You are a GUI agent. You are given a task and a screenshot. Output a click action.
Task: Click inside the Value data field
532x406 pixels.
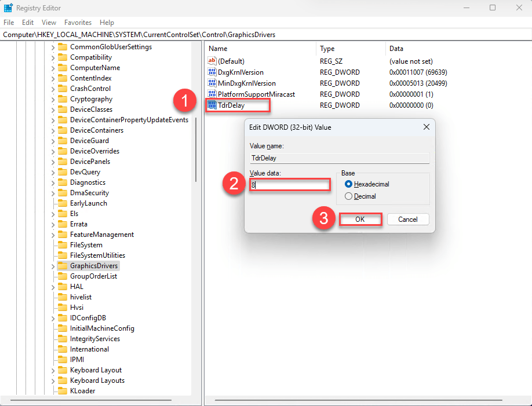tap(290, 185)
